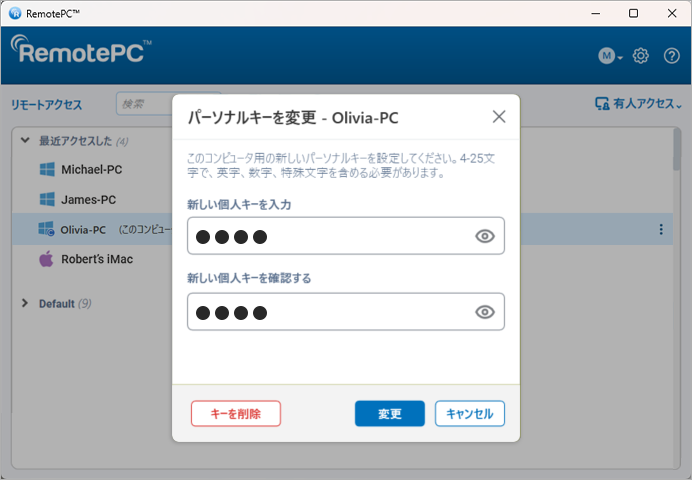Click the Windows icon beside Olivia-PC

click(46, 229)
